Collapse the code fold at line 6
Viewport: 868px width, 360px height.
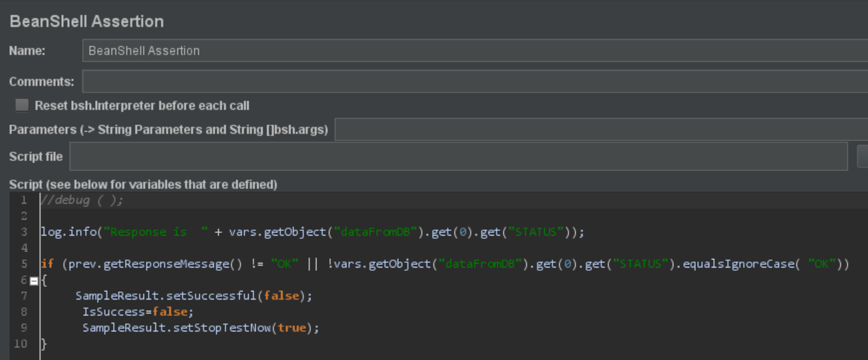34,281
